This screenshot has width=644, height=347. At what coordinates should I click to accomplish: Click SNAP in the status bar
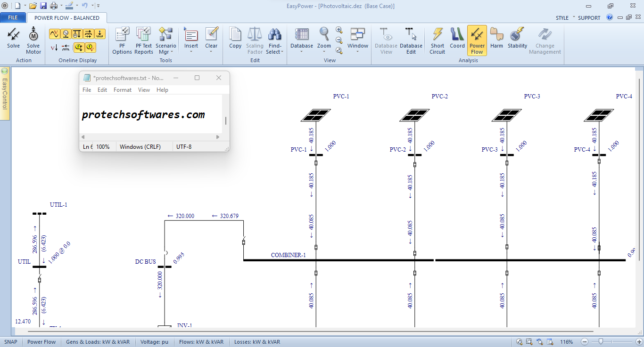click(11, 342)
